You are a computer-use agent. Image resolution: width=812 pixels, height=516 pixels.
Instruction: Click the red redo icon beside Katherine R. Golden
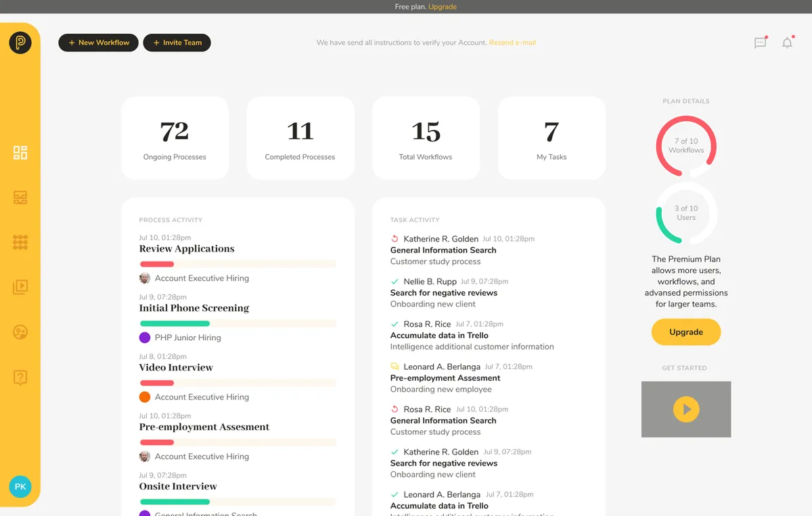pos(395,239)
